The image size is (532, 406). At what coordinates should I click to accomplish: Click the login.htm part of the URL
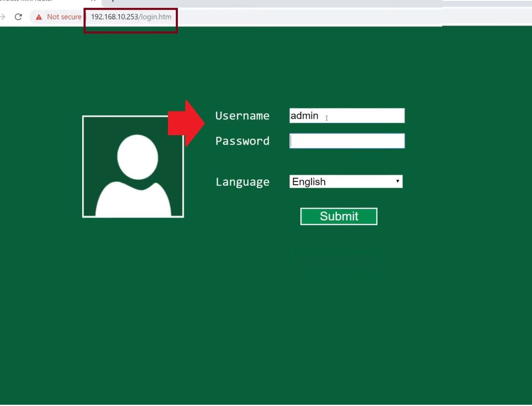[156, 17]
